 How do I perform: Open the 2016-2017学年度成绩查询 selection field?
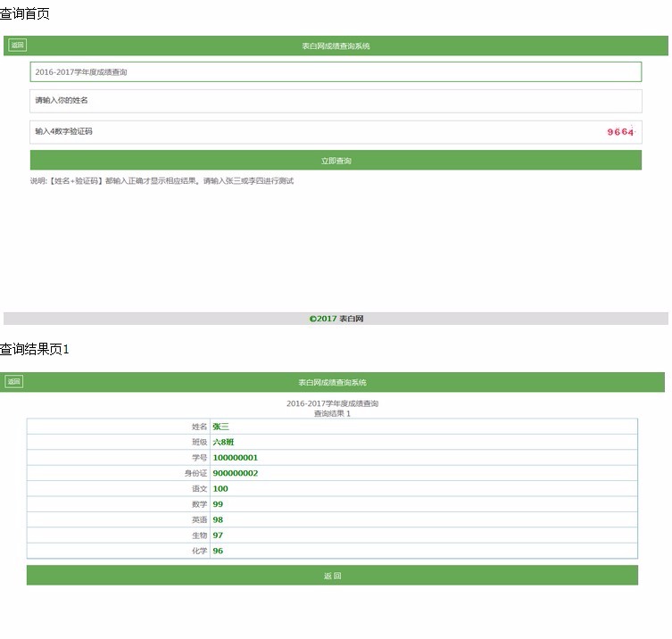pos(336,71)
